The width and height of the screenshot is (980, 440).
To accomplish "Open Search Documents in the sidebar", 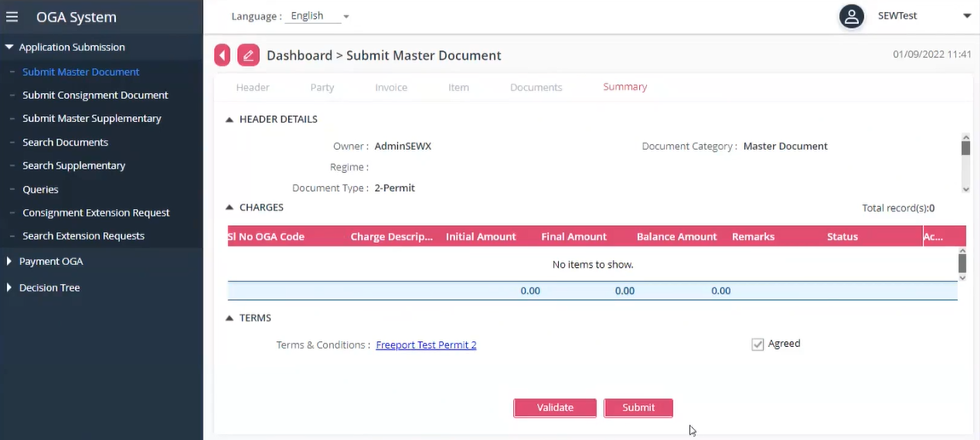I will point(65,142).
